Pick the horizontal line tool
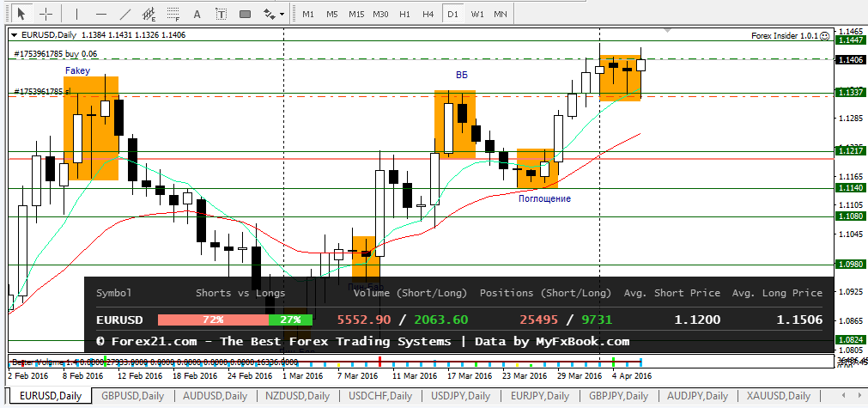 click(x=100, y=13)
